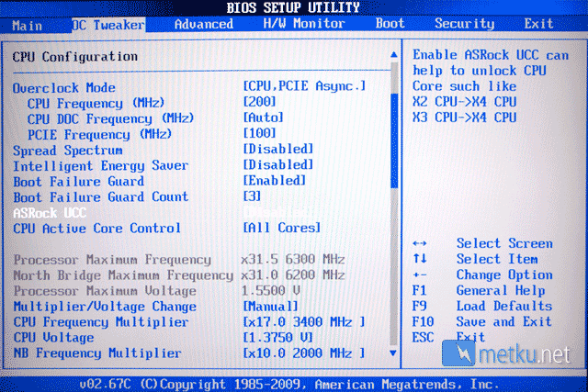Screen dimensions: 588x392
Task: Click the scrollbar down arrow
Action: click(393, 353)
